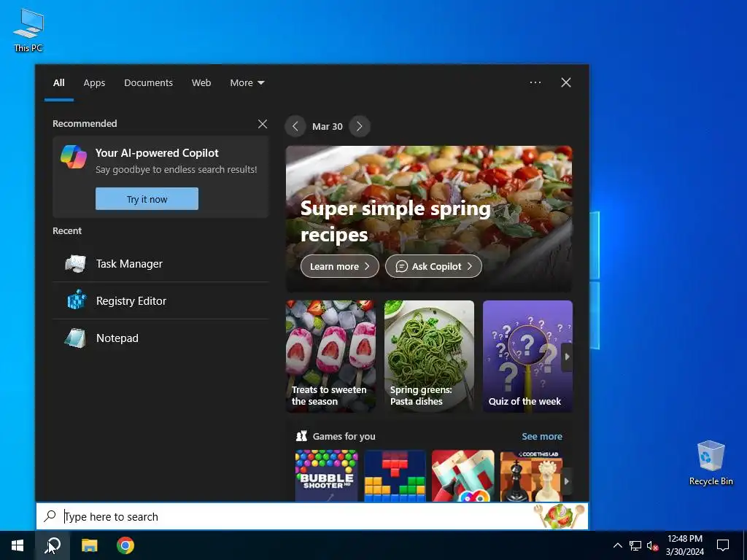The height and width of the screenshot is (560, 747).
Task: Open the Super simple spring recipes image
Action: 429,219
